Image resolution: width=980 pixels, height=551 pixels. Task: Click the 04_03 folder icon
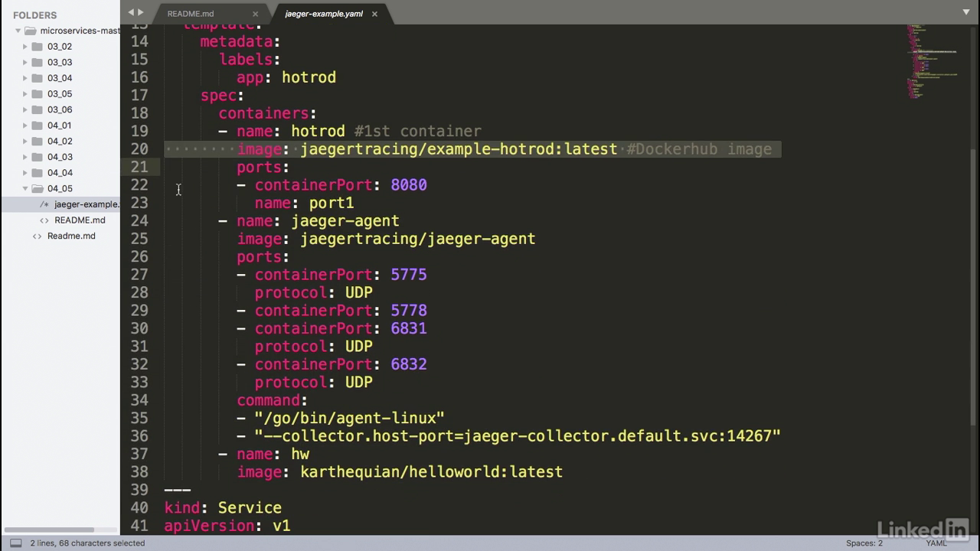click(37, 157)
